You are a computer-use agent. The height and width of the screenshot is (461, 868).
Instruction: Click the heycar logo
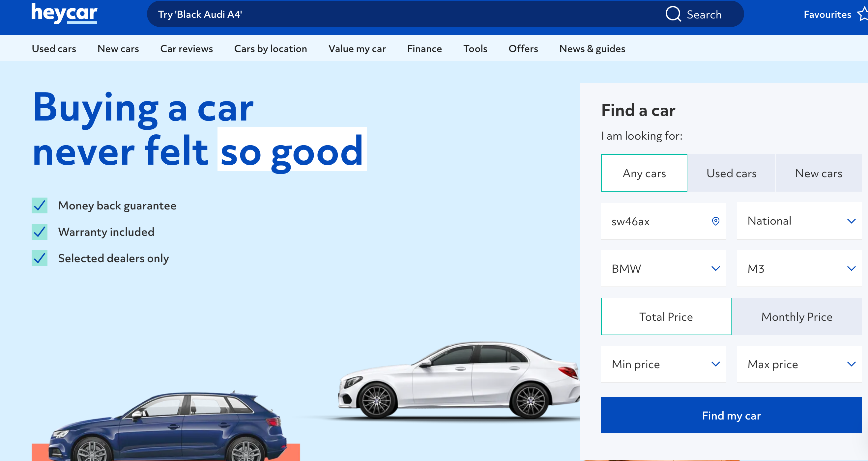[64, 14]
